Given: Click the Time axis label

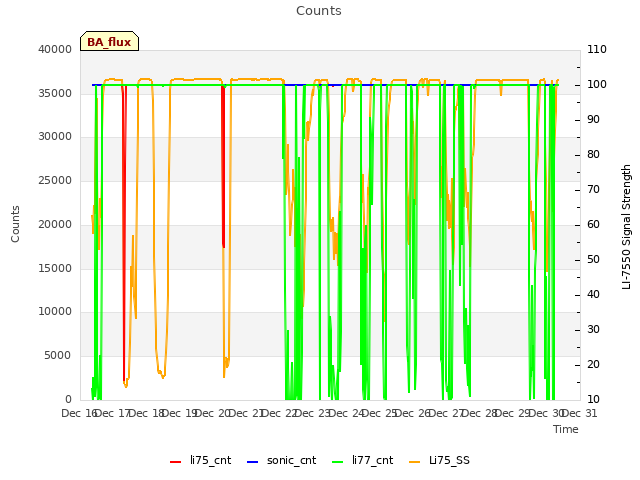Looking at the screenshot, I should point(566,429).
